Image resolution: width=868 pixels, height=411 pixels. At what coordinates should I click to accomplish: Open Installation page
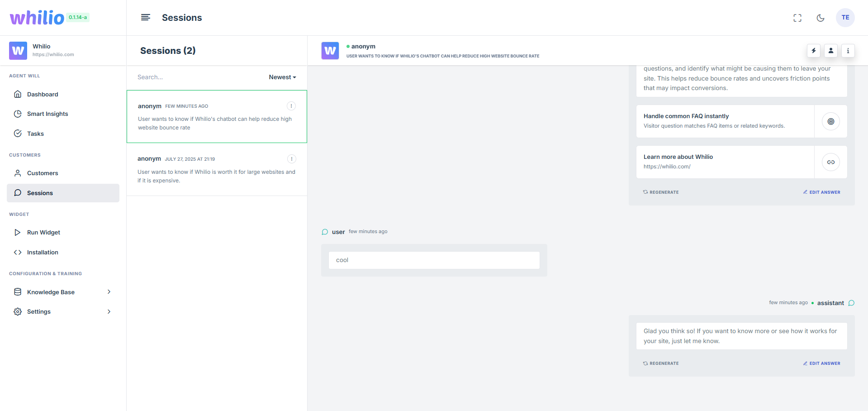(x=63, y=252)
